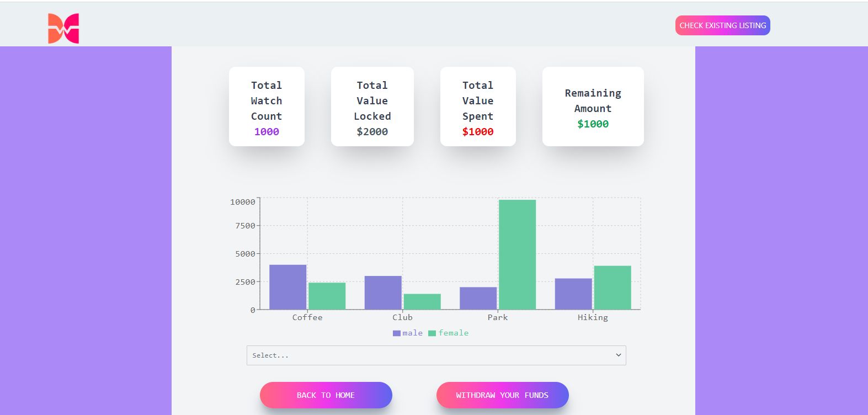Click the Total Watch Count card

pos(267,107)
